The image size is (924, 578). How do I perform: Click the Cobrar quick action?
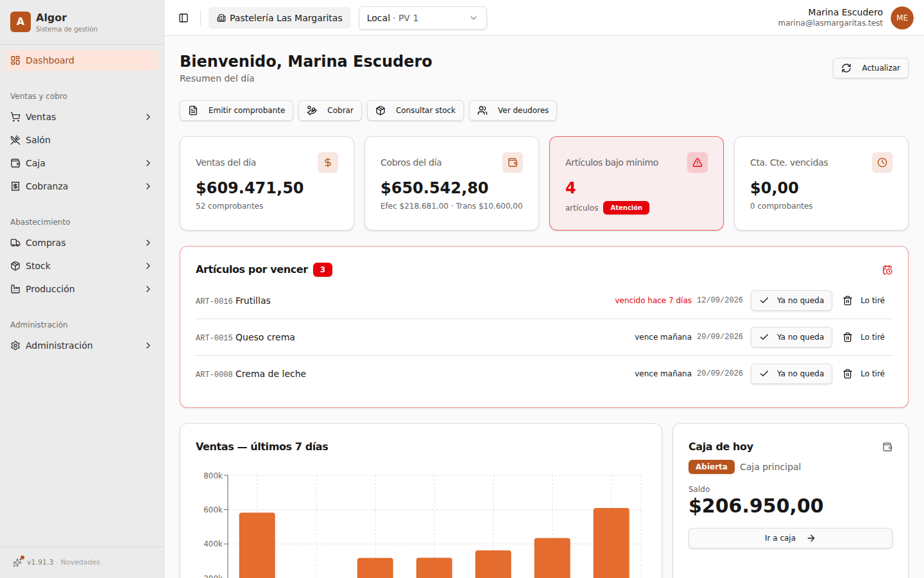[x=330, y=110]
